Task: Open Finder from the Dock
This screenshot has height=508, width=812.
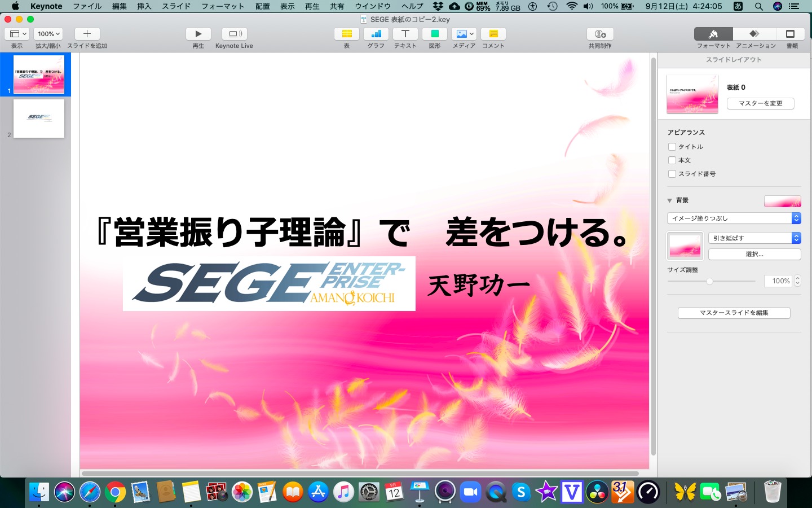Action: click(x=39, y=492)
